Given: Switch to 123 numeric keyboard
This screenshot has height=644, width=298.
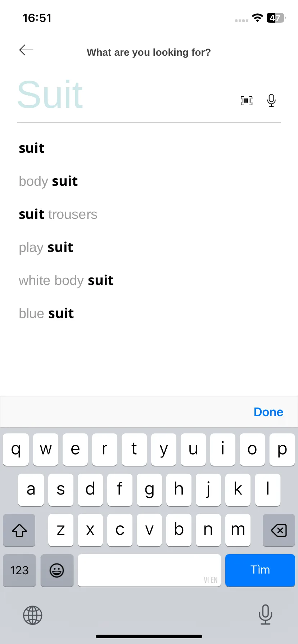Looking at the screenshot, I should [19, 570].
